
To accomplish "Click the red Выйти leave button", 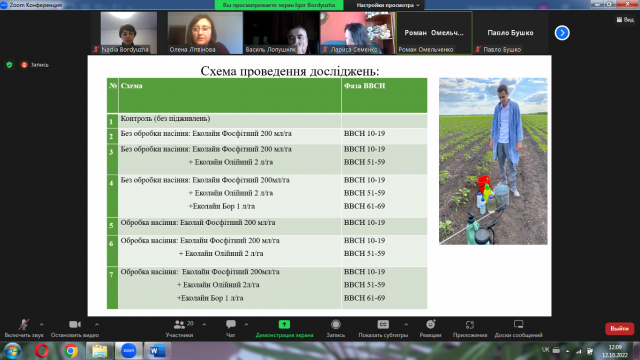I will point(619,329).
